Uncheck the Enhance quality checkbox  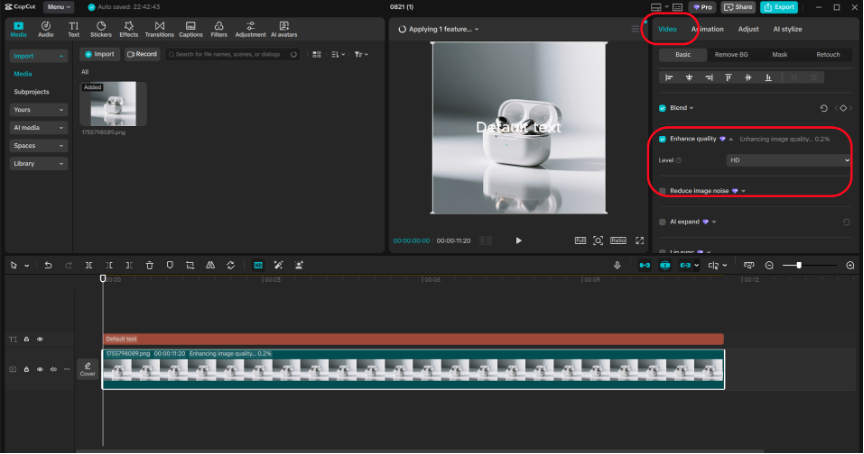662,139
